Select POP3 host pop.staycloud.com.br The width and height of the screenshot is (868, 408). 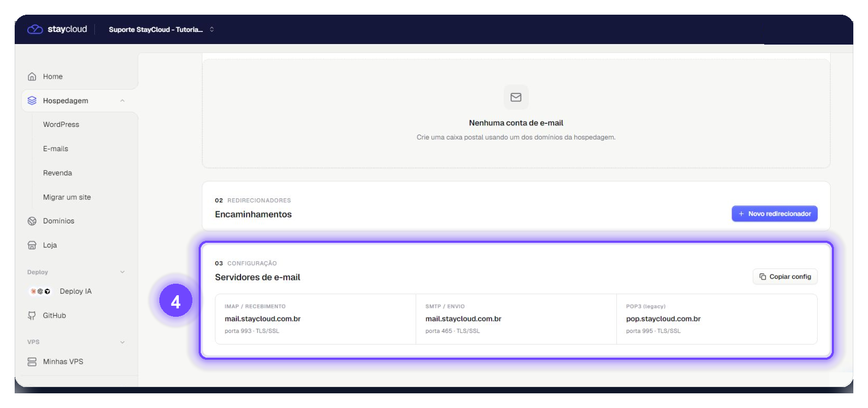pyautogui.click(x=663, y=319)
